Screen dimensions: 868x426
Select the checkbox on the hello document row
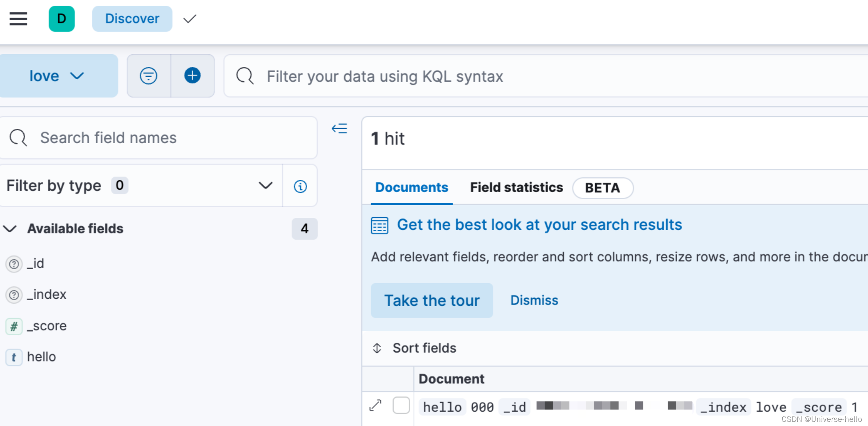click(401, 405)
